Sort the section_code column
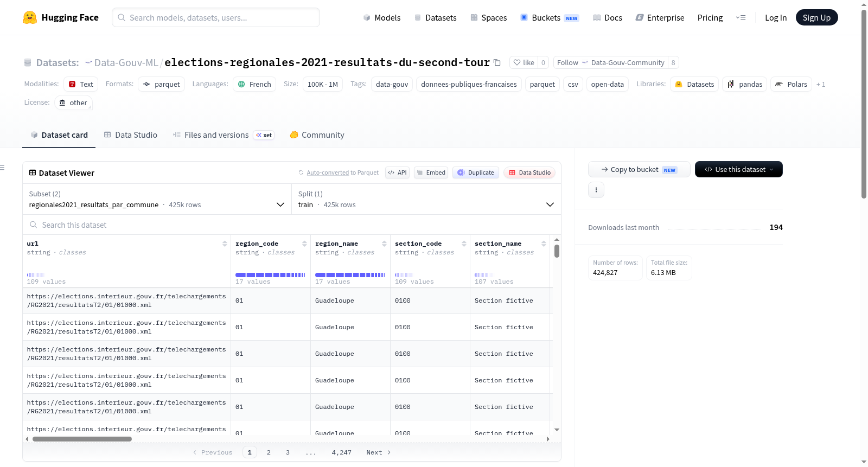868x467 pixels. tap(464, 244)
